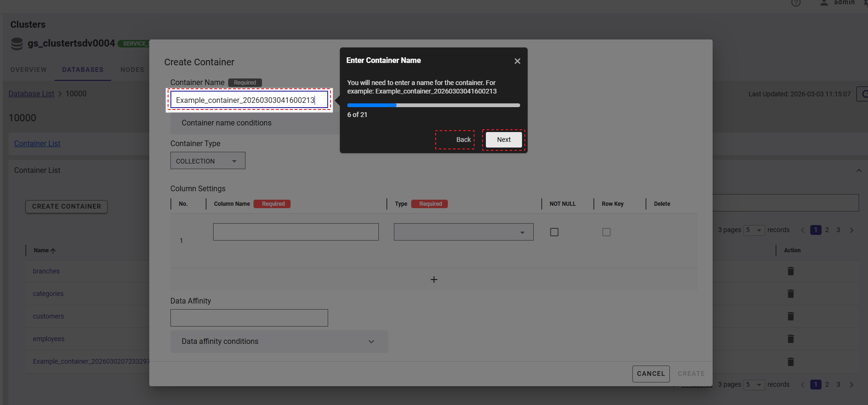The image size is (868, 405).
Task: Click the Data Affinity input field
Action: 249,318
